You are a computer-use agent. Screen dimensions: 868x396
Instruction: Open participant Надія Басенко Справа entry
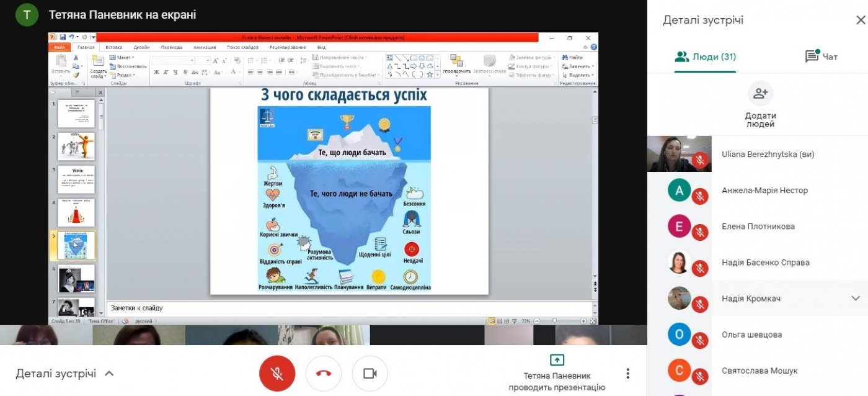point(765,263)
